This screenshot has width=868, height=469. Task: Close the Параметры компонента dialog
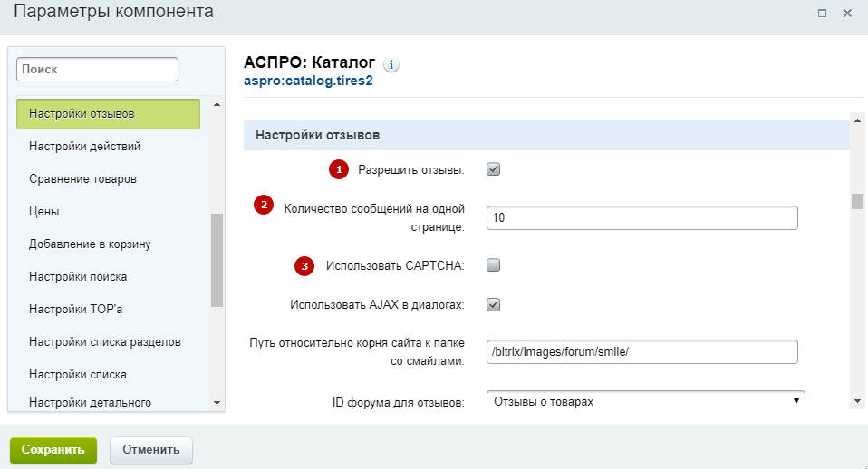point(847,13)
